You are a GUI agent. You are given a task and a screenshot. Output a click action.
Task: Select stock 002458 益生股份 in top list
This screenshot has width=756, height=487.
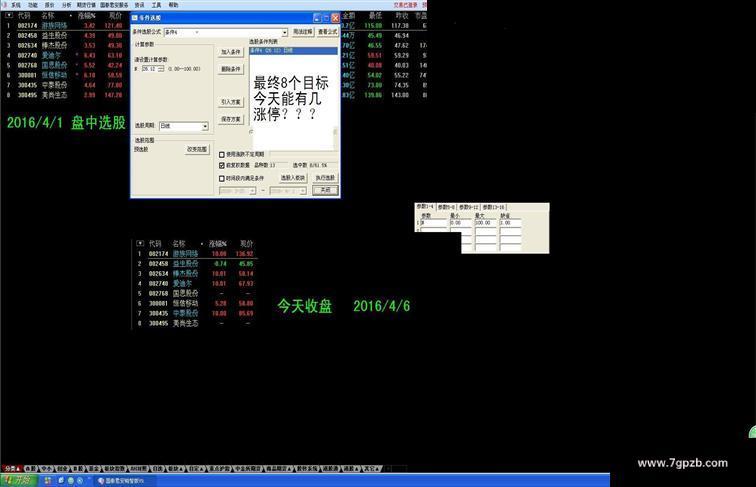[x=64, y=36]
